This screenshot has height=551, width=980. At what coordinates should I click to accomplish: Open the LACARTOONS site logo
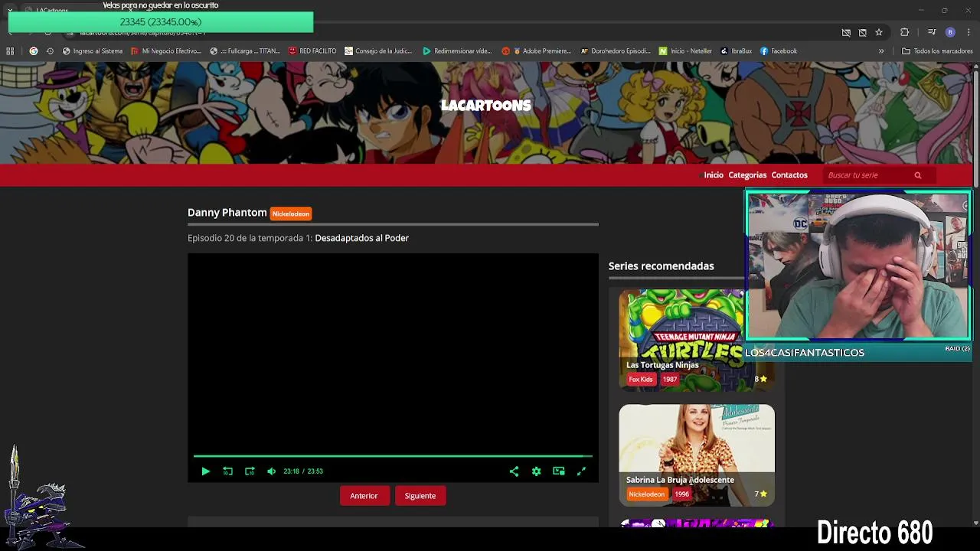click(486, 106)
